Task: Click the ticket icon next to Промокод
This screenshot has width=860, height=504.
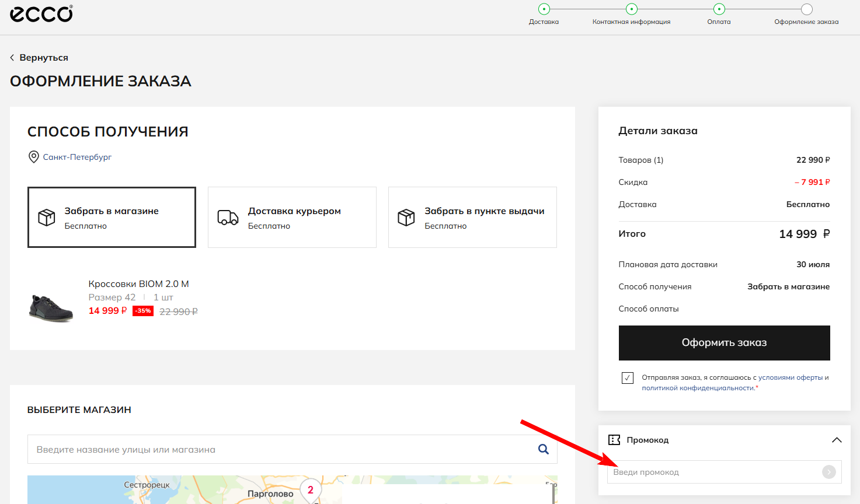Action: (x=613, y=439)
